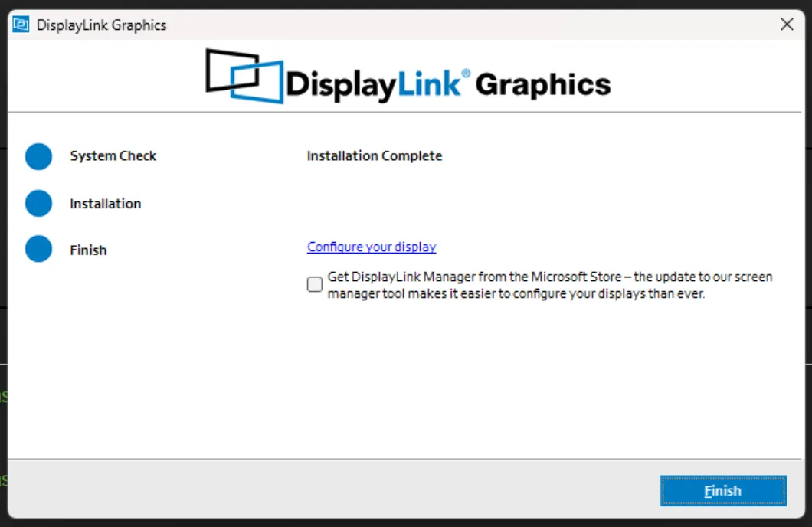Select the Installation step label
This screenshot has height=527, width=812.
point(105,204)
